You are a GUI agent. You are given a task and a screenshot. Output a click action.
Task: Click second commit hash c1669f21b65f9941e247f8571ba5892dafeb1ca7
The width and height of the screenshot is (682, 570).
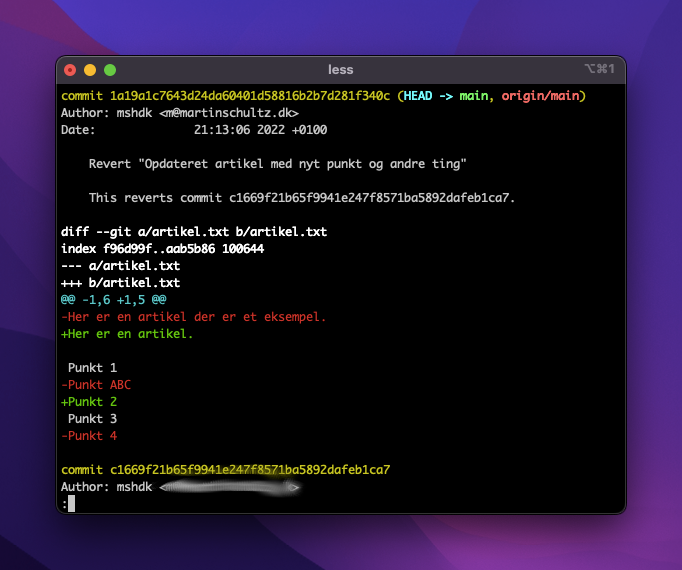coord(250,470)
